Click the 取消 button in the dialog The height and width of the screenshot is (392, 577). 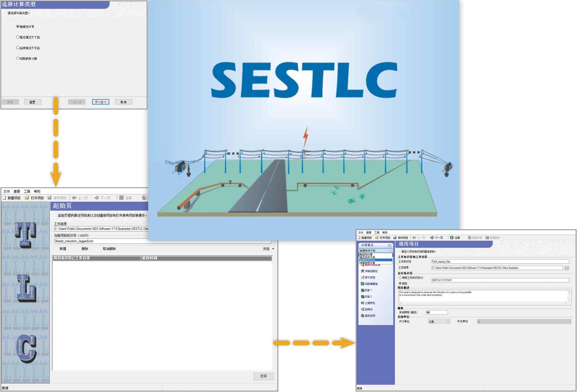pyautogui.click(x=124, y=102)
